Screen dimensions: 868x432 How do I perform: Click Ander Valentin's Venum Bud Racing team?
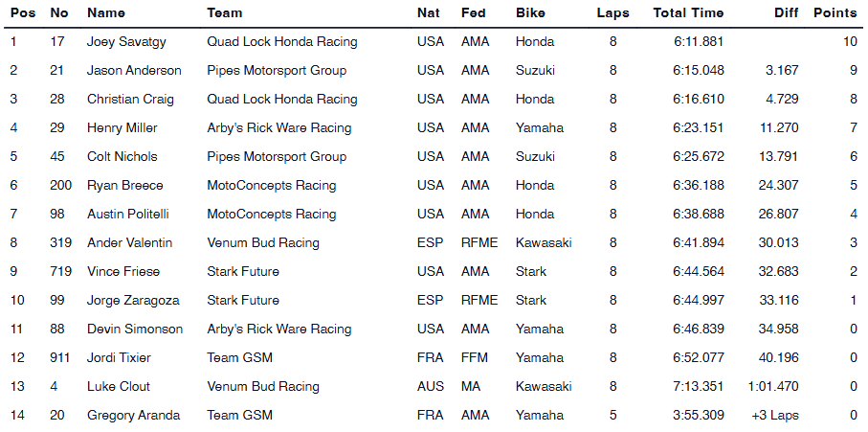[x=263, y=243]
